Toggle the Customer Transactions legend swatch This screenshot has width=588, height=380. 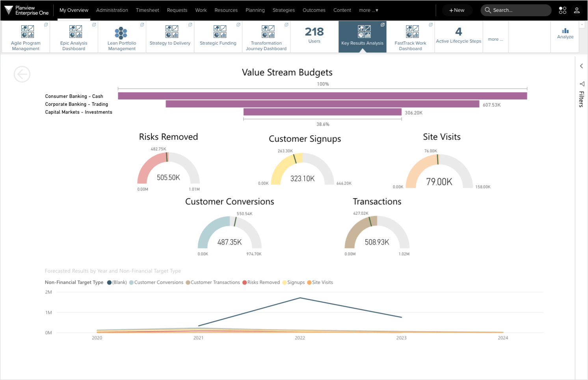click(188, 283)
